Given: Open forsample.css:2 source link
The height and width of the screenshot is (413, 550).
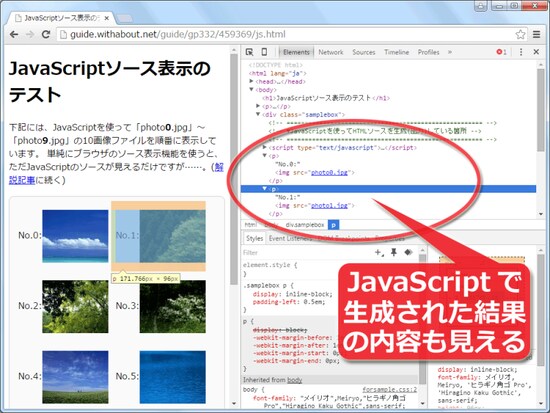Looking at the screenshot, I should [x=389, y=389].
